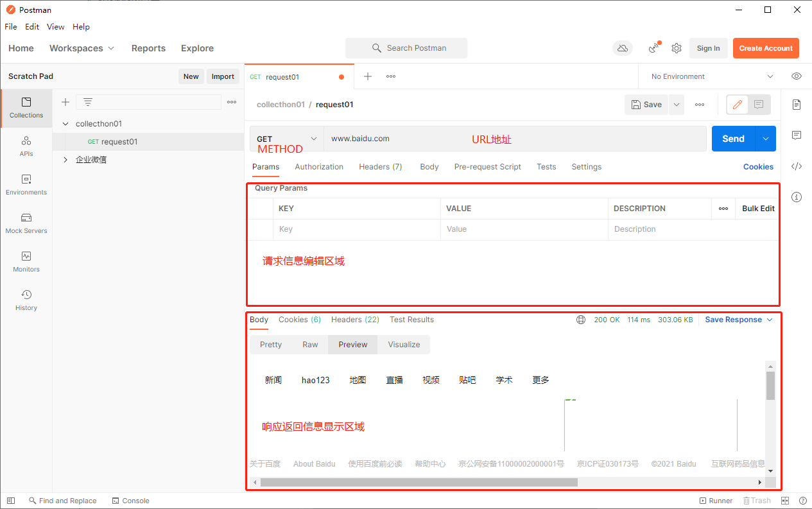
Task: Open the Edit menu
Action: 32,27
